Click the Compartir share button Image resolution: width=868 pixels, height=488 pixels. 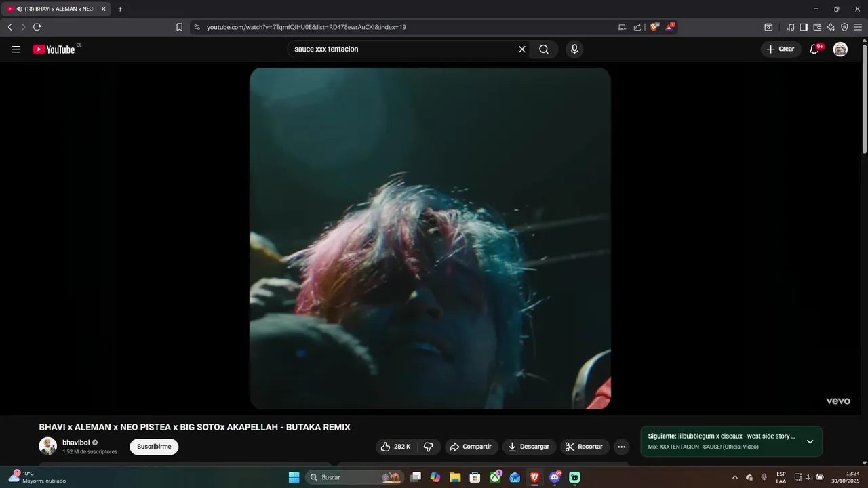pyautogui.click(x=471, y=447)
